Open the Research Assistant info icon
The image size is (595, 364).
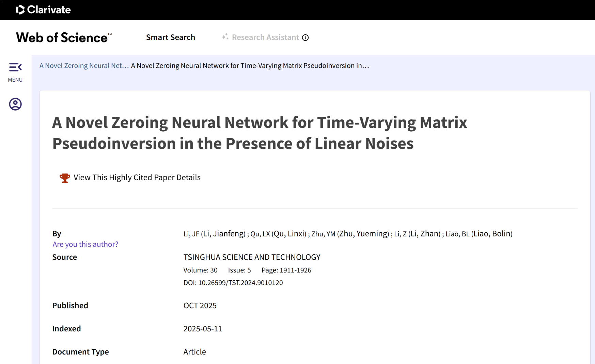tap(306, 38)
